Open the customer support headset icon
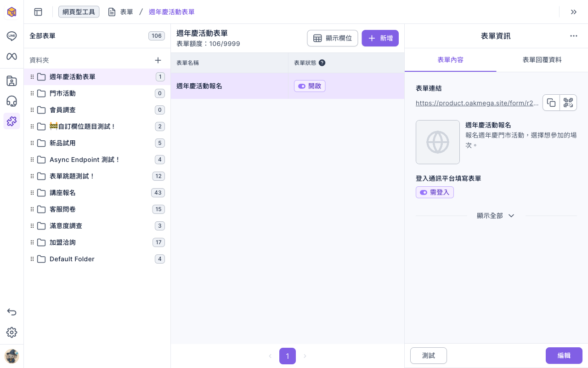Screen dimensions: 588x368 pyautogui.click(x=11, y=101)
